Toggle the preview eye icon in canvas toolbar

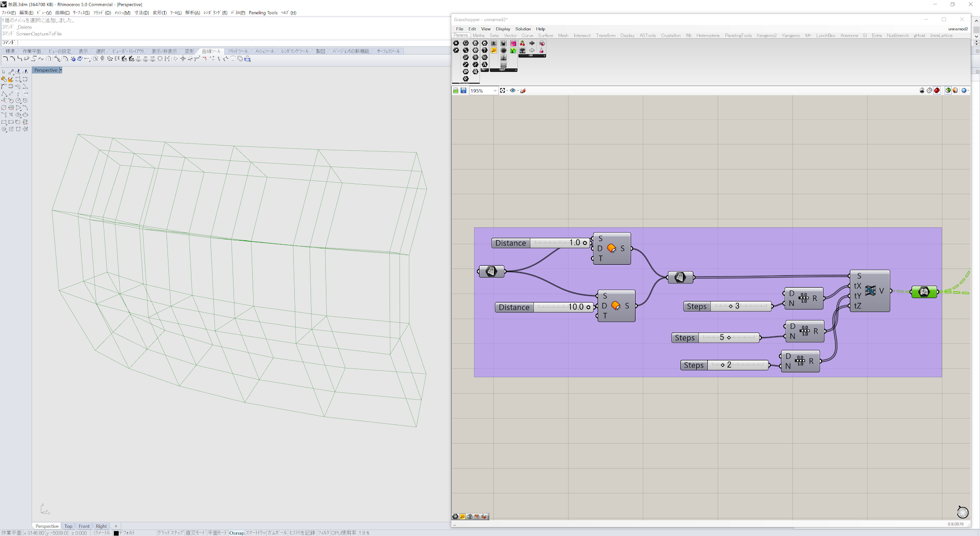tap(512, 90)
